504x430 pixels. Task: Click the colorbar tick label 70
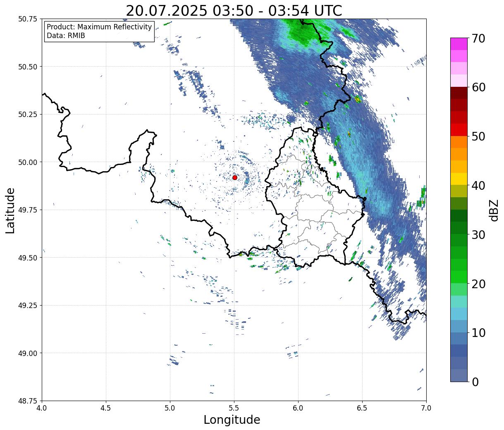point(478,38)
